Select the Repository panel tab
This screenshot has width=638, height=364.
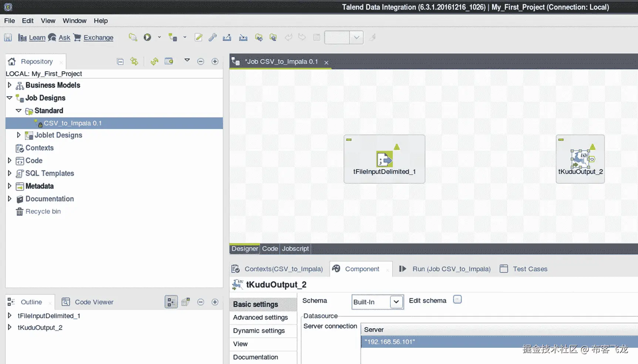pos(37,61)
